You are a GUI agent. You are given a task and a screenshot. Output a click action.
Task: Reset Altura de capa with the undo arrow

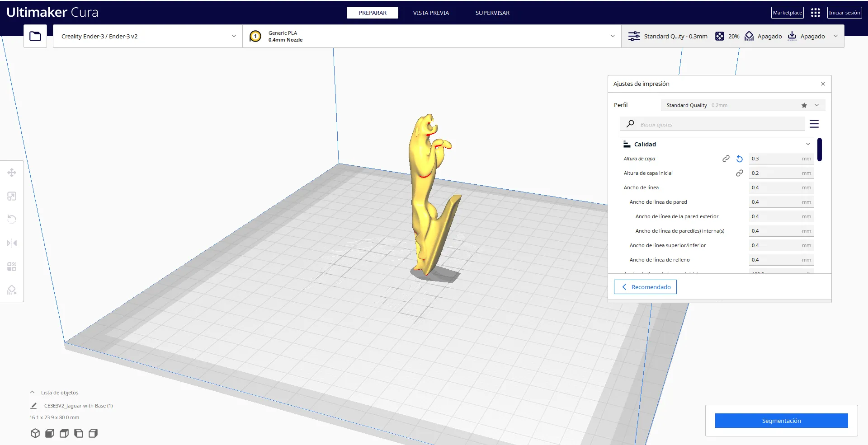(740, 159)
